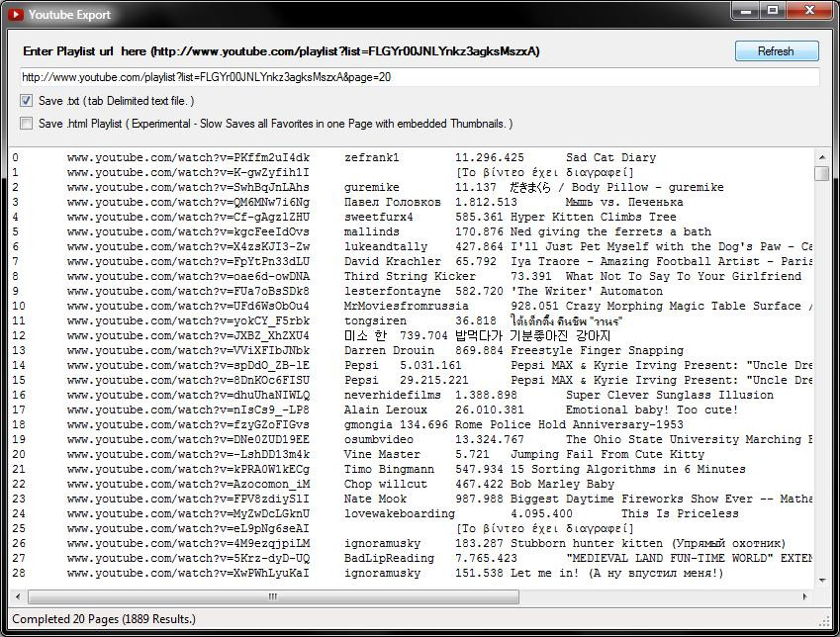Image resolution: width=840 pixels, height=637 pixels.
Task: Click the horizontal scrollbar right arrow
Action: [804, 596]
